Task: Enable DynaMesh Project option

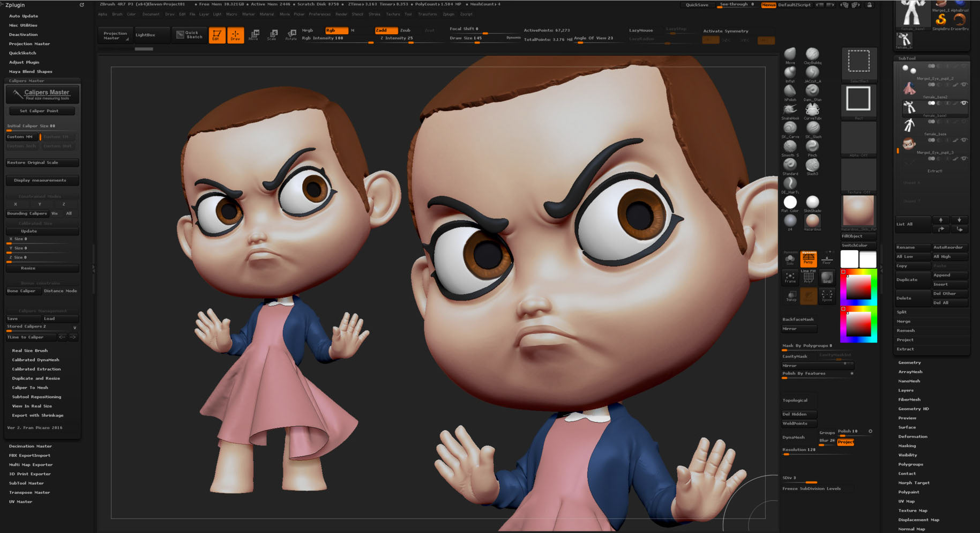Action: (846, 442)
